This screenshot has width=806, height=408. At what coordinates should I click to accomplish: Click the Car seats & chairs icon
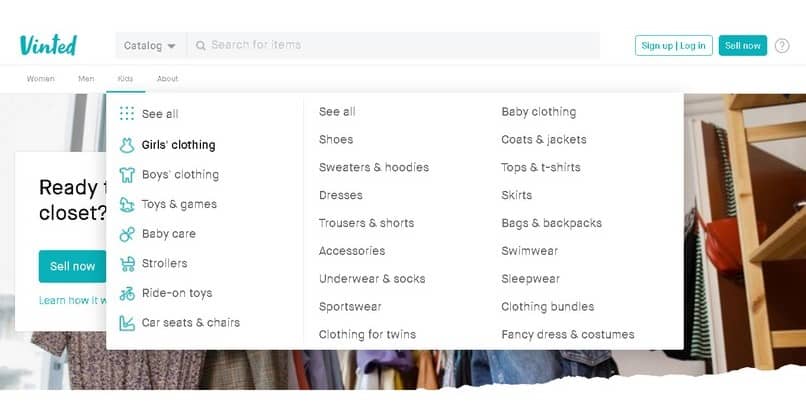pos(127,323)
